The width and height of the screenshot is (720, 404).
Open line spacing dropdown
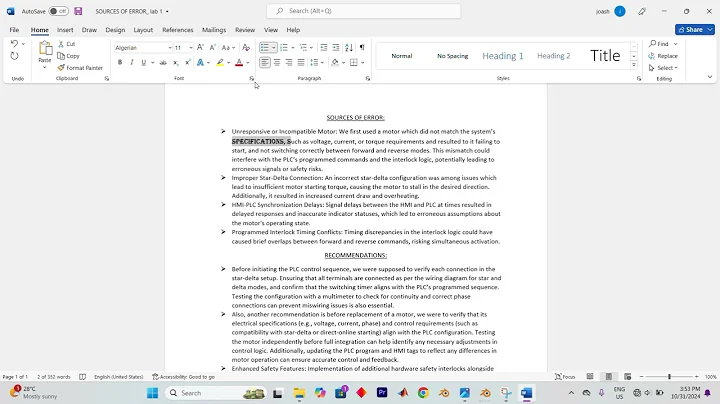322,62
